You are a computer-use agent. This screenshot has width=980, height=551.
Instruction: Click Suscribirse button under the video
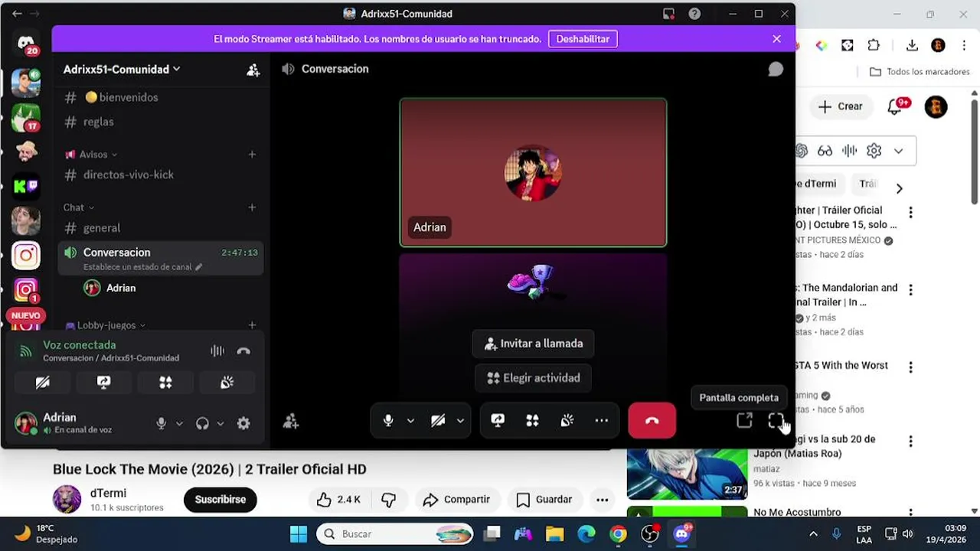(220, 500)
